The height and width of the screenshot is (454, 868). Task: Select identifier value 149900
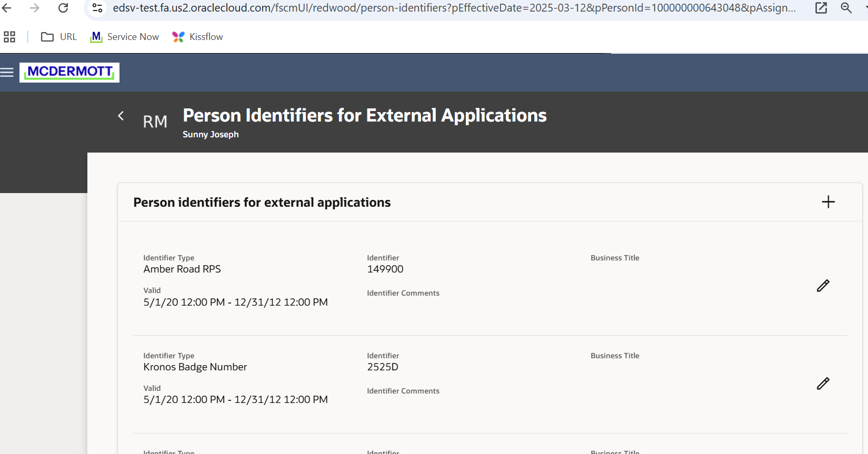pyautogui.click(x=385, y=269)
